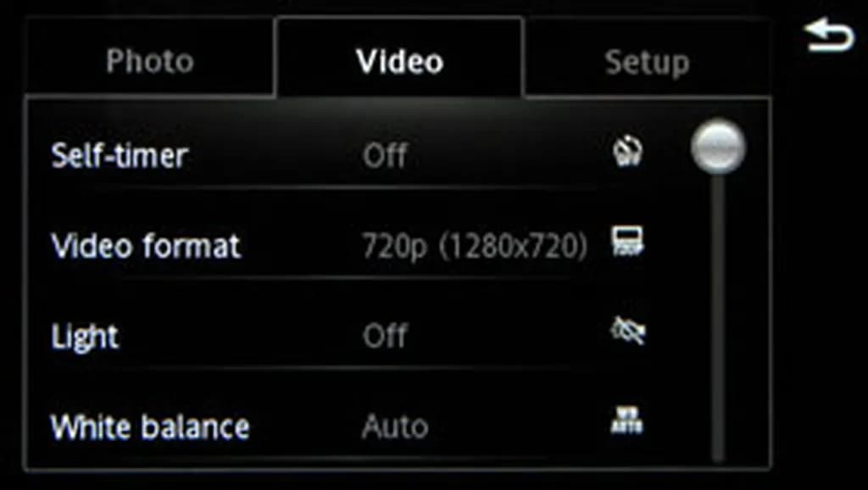Click the round scrollbar knob

click(x=718, y=146)
